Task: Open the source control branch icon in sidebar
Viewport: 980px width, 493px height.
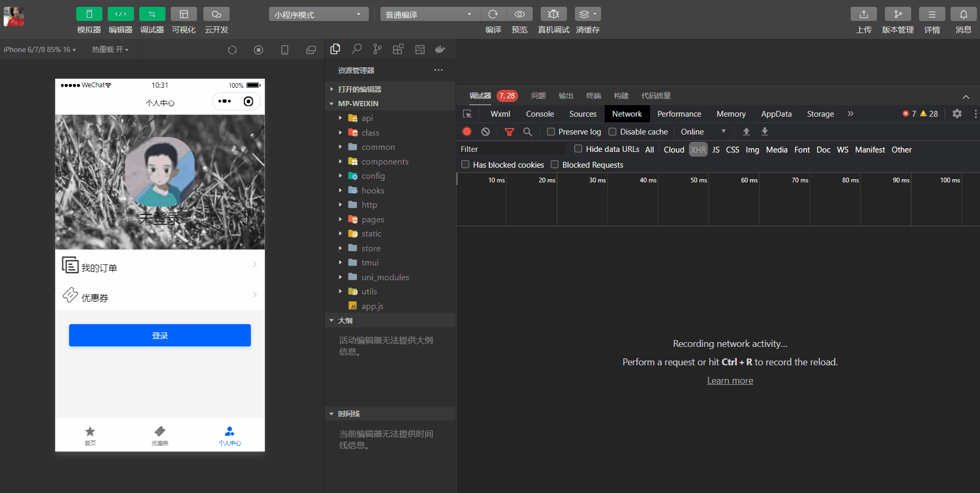Action: coord(377,49)
